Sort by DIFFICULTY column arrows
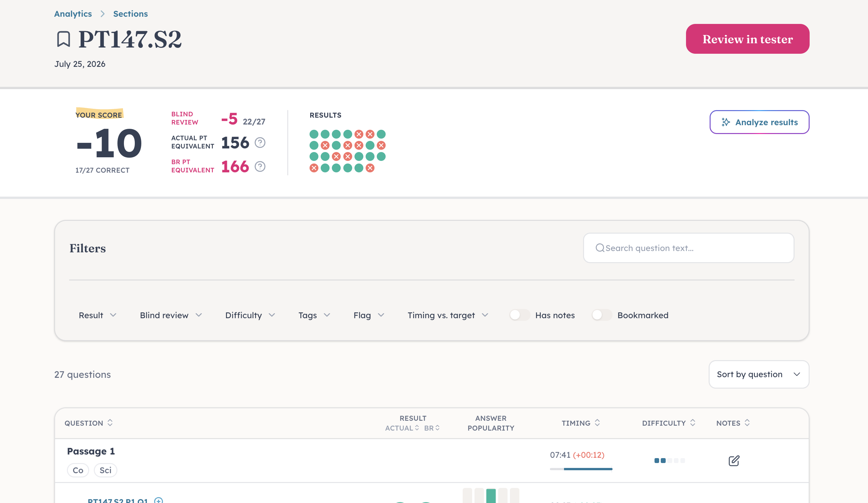 coord(693,423)
